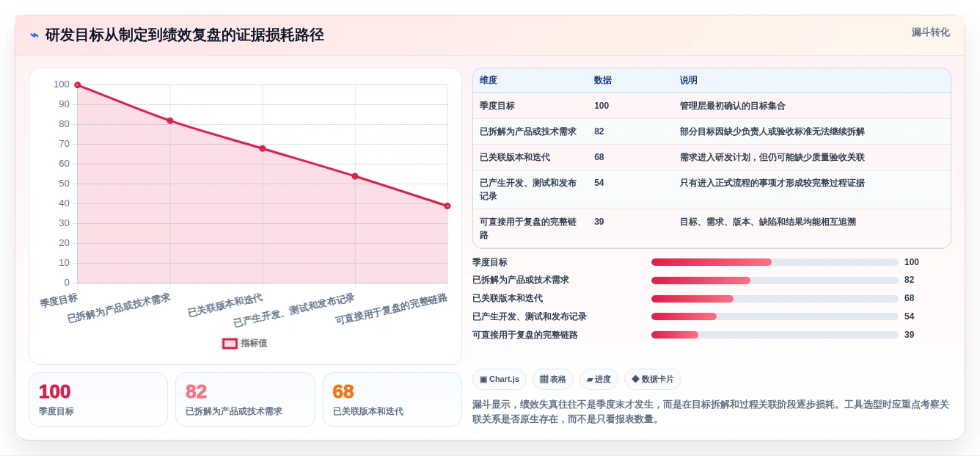Click table description 管理层最初确认的目标集合
Screen dimensions: 980x456
coord(733,106)
